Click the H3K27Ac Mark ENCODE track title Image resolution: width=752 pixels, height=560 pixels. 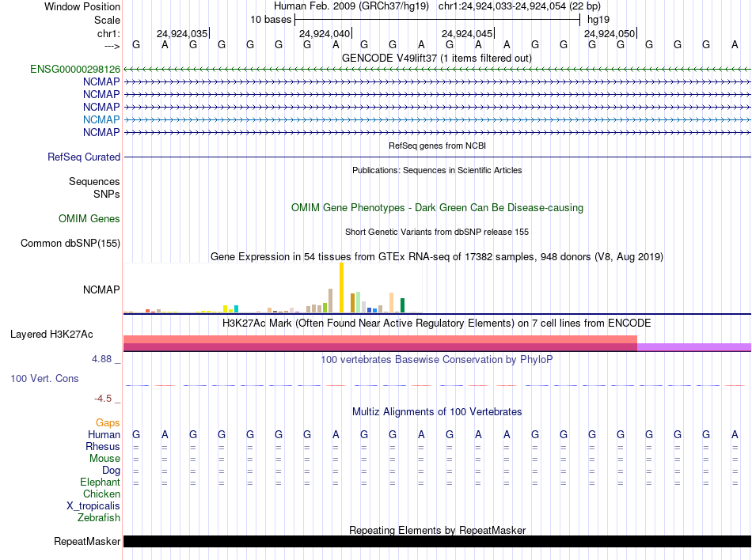pos(437,324)
